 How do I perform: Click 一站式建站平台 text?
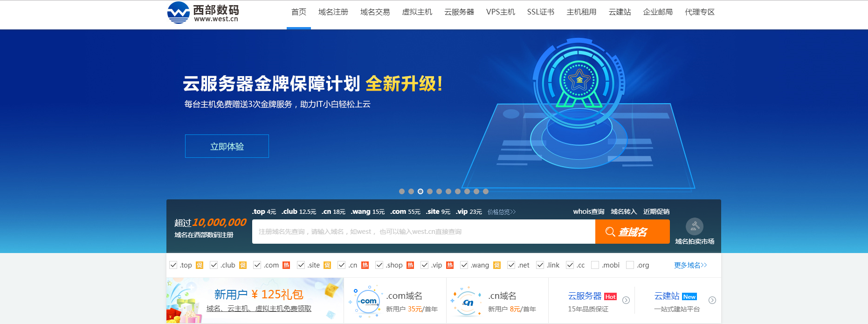point(677,309)
